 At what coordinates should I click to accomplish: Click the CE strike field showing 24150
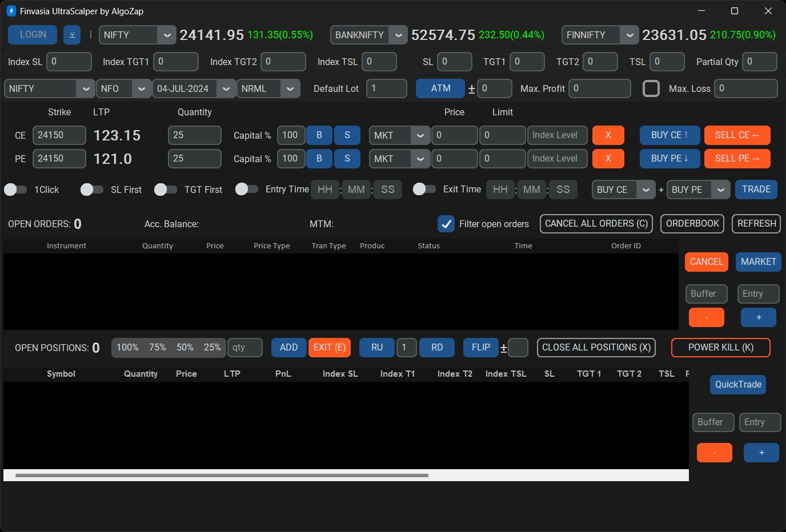click(x=59, y=135)
